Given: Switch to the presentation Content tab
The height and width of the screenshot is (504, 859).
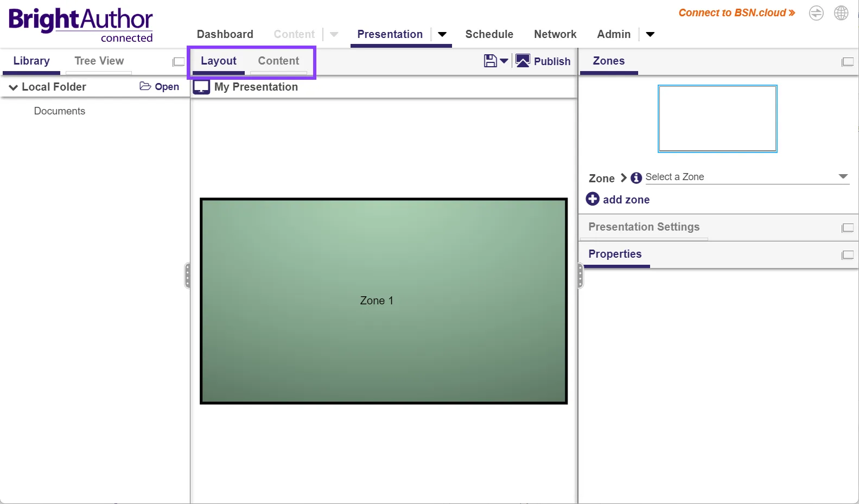Looking at the screenshot, I should pyautogui.click(x=278, y=61).
